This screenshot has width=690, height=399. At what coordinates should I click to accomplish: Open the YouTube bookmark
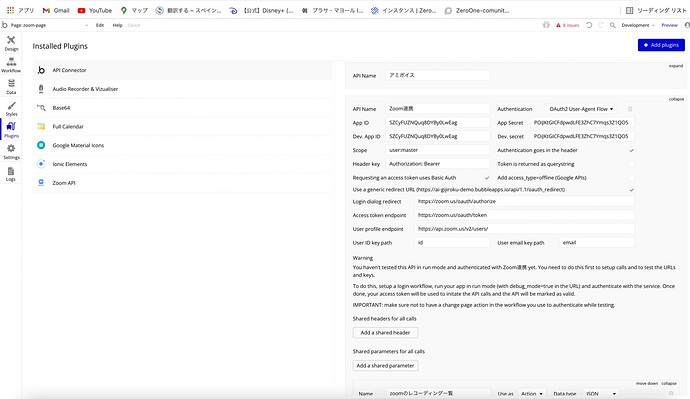95,10
